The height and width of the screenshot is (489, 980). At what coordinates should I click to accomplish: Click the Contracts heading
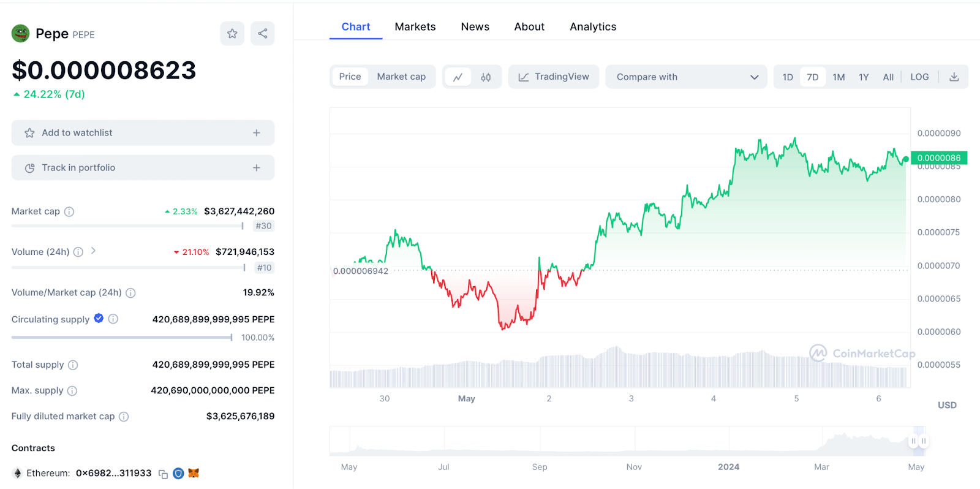pos(33,449)
